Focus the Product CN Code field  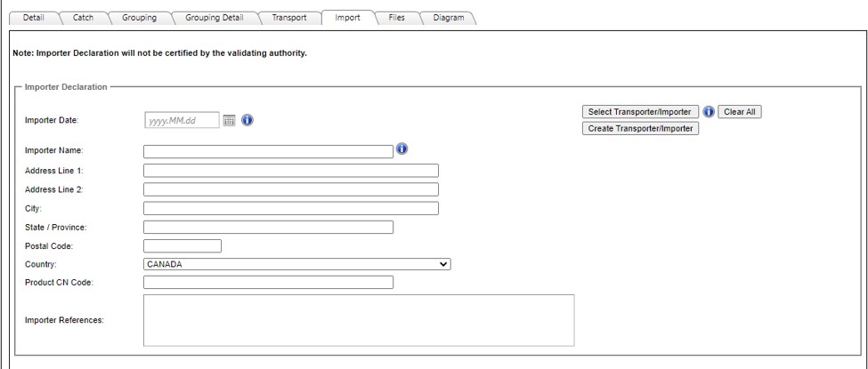[269, 282]
